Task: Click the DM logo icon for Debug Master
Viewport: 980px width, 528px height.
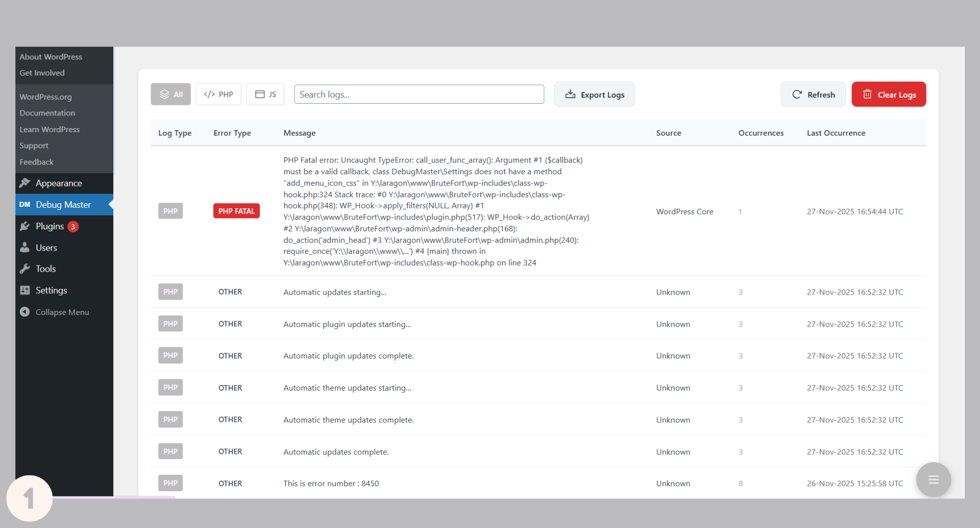Action: point(24,204)
